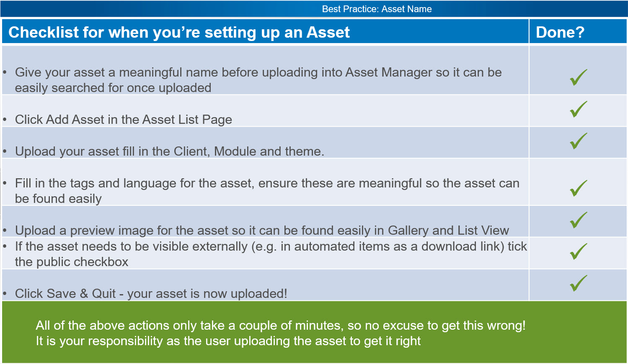Image resolution: width=628 pixels, height=364 pixels.
Task: Click the Upload your asset fill in Client line
Action: [x=169, y=151]
